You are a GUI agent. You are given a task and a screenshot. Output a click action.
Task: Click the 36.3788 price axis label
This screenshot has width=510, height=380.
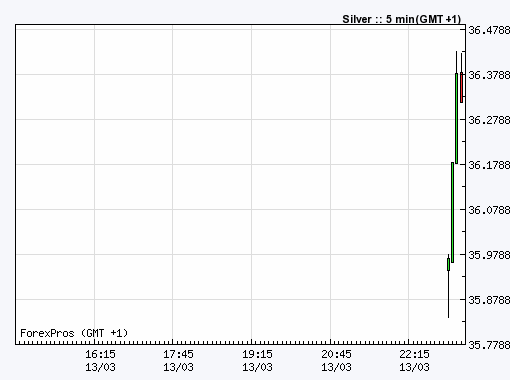click(489, 75)
